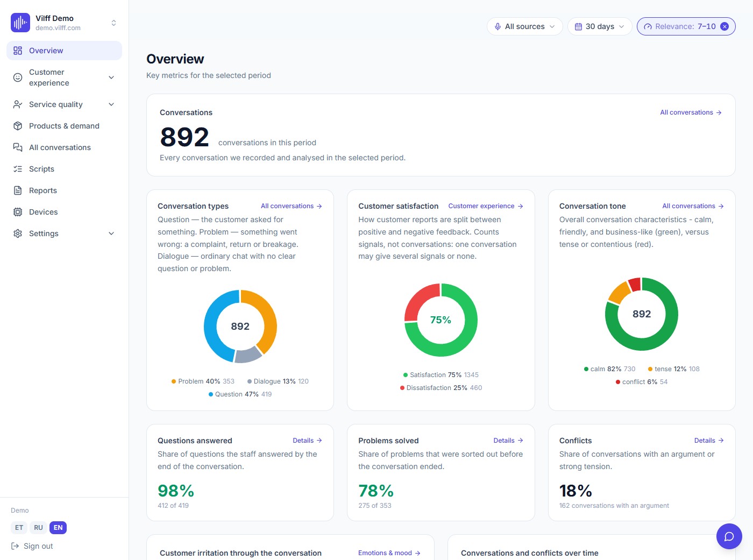The image size is (753, 560).
Task: Switch language to RU
Action: [x=39, y=528]
